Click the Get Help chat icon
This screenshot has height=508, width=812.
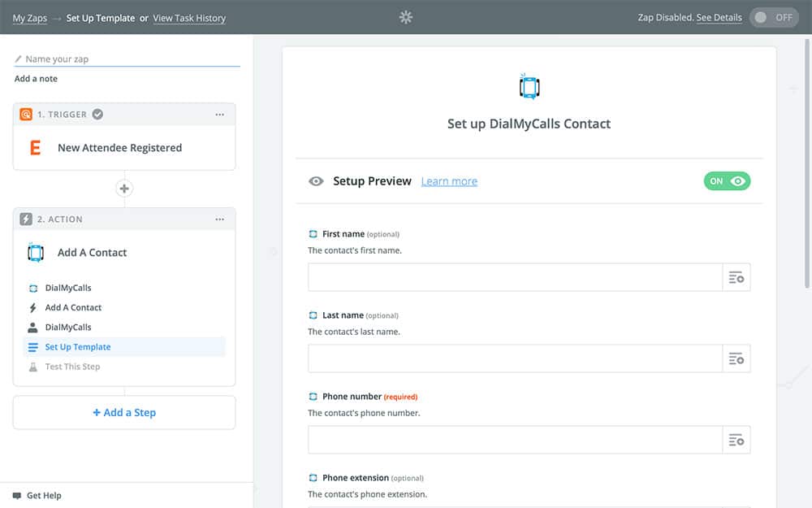click(17, 495)
